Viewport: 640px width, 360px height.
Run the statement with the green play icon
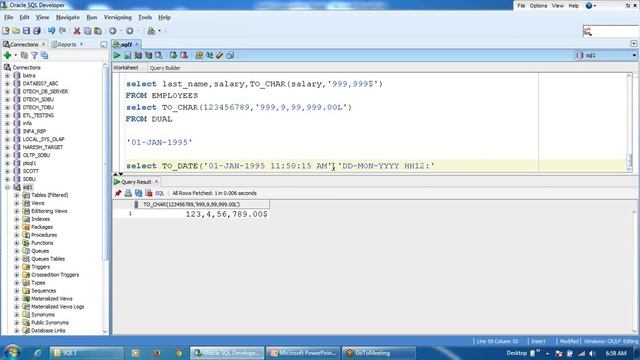tap(117, 56)
